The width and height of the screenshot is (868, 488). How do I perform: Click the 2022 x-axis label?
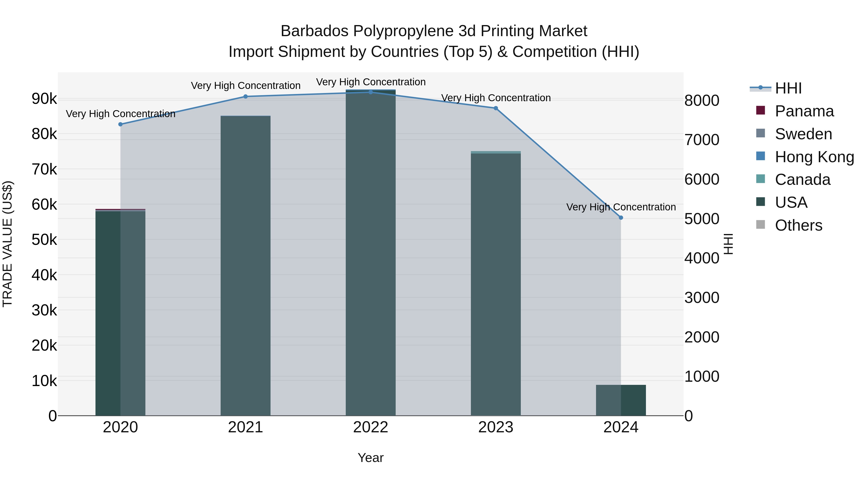coord(371,427)
